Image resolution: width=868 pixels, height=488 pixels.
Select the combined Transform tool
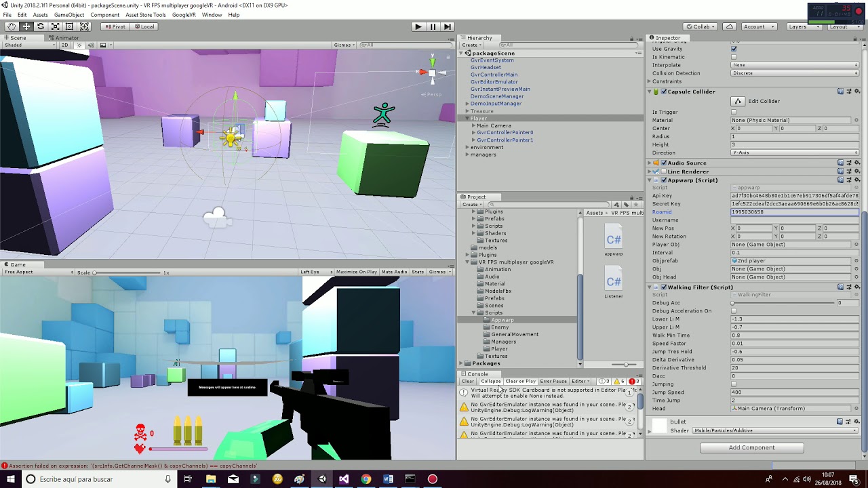pyautogui.click(x=84, y=26)
